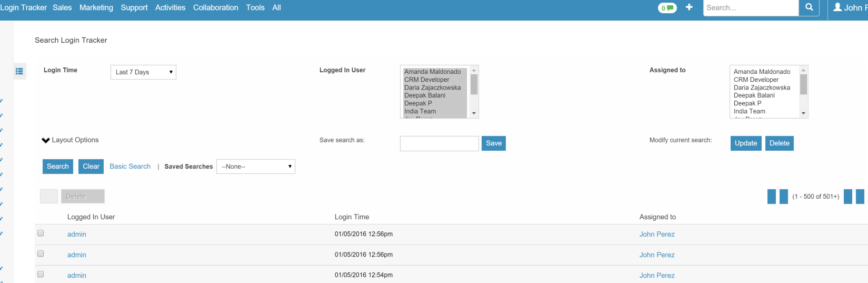
Task: Select India Team in Assigned to list
Action: [764, 111]
